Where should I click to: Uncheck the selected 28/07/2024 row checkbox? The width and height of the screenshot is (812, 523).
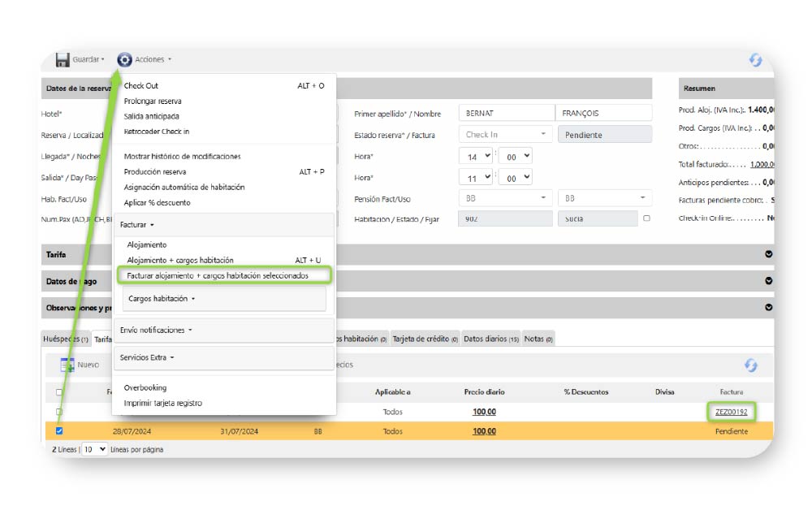click(x=59, y=431)
